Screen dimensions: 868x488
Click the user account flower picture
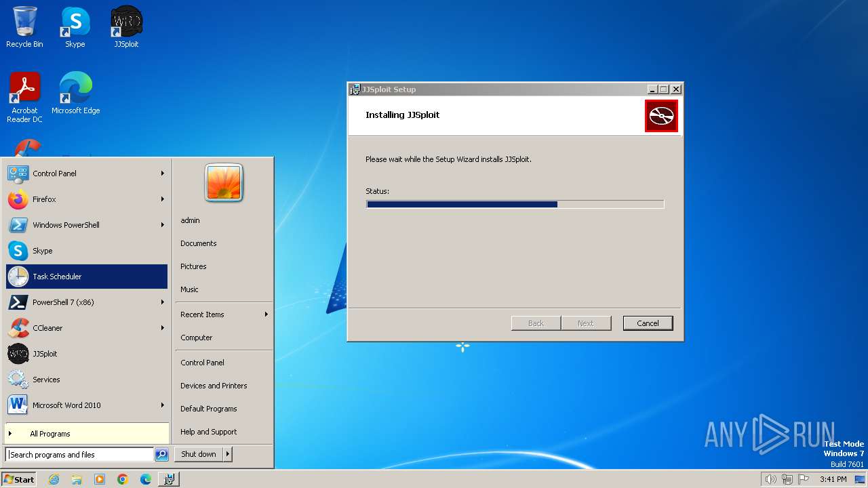224,183
